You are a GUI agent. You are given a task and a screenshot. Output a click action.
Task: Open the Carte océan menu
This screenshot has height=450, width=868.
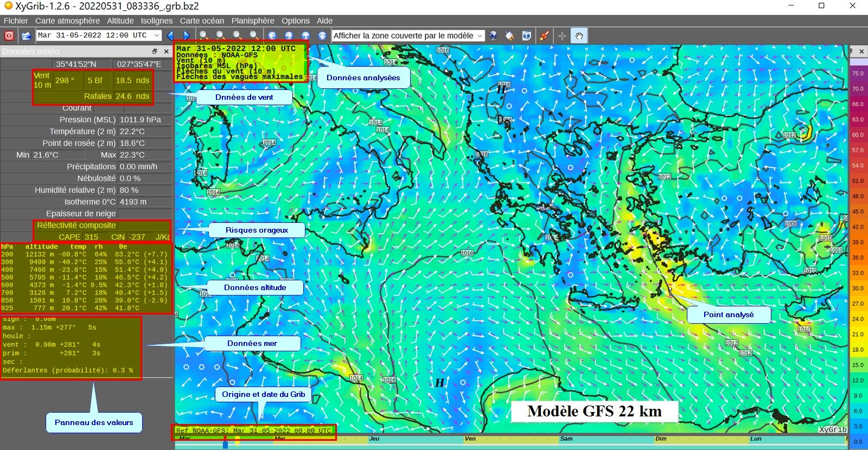202,21
